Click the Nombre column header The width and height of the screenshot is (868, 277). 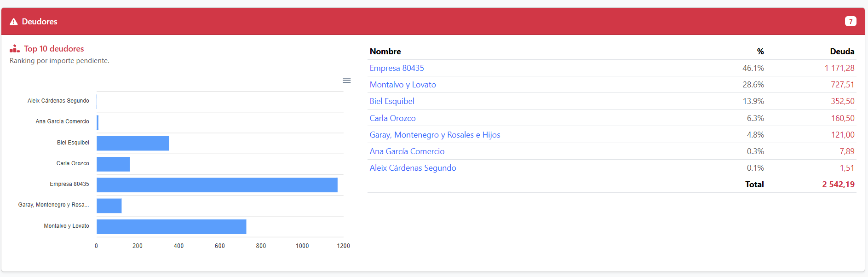click(385, 52)
